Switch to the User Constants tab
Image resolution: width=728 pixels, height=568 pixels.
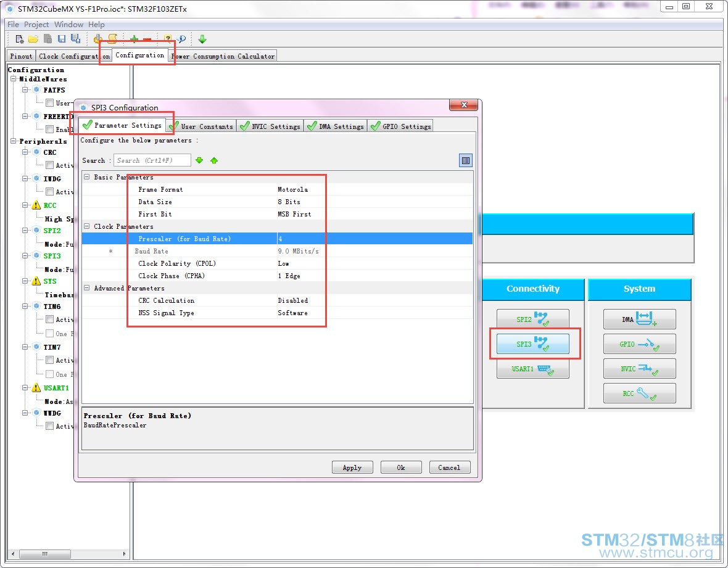tap(202, 126)
